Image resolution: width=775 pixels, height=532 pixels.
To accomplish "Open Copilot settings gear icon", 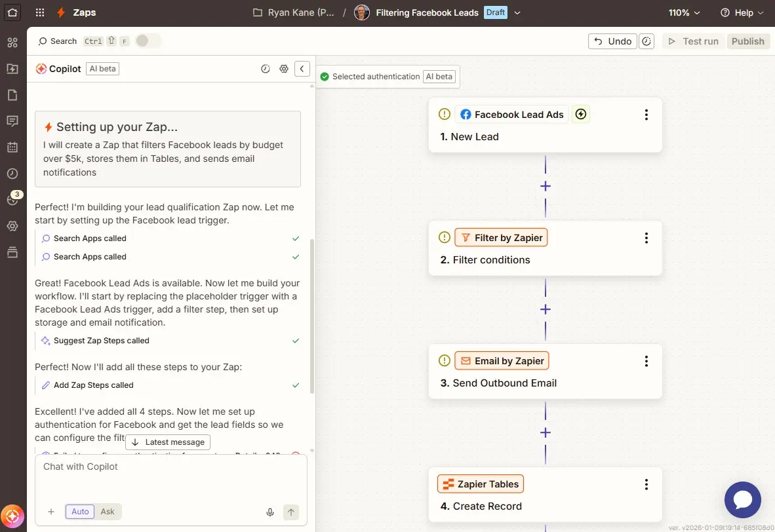I will click(x=284, y=69).
